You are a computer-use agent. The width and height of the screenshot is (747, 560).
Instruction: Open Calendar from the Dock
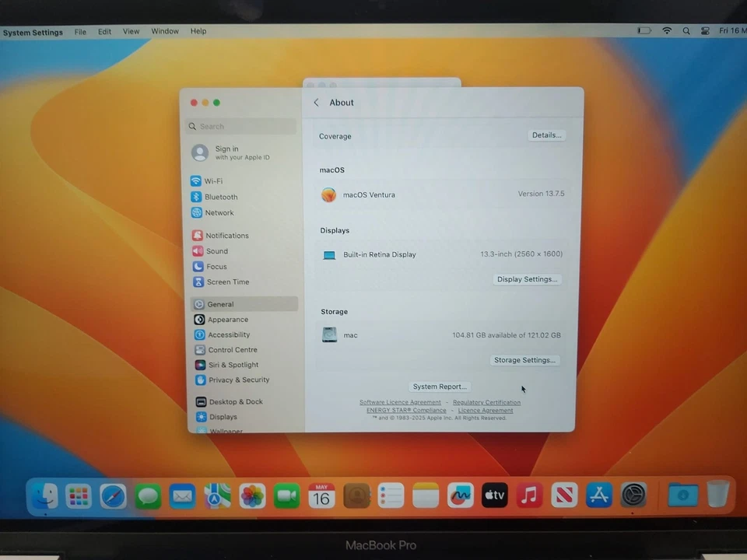[x=321, y=495]
